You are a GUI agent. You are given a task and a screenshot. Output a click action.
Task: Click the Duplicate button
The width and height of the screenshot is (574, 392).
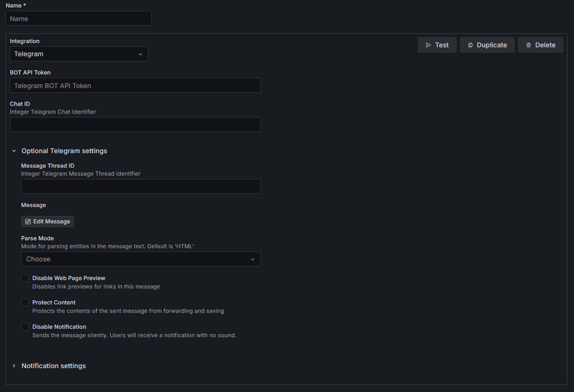[x=487, y=45]
